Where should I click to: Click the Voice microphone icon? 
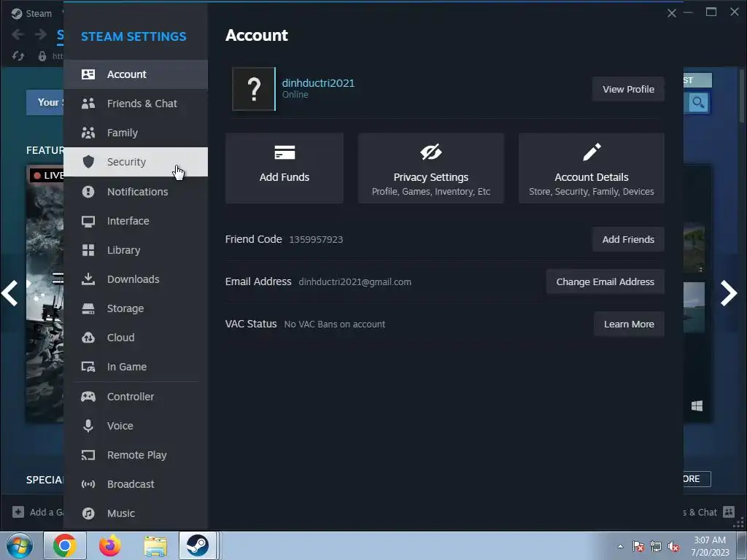pos(88,426)
